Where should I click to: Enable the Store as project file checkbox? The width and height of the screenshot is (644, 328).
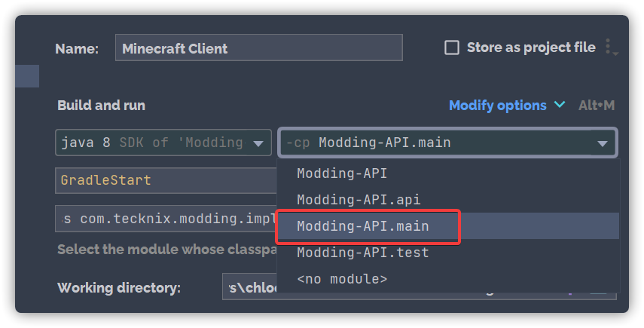tap(452, 48)
